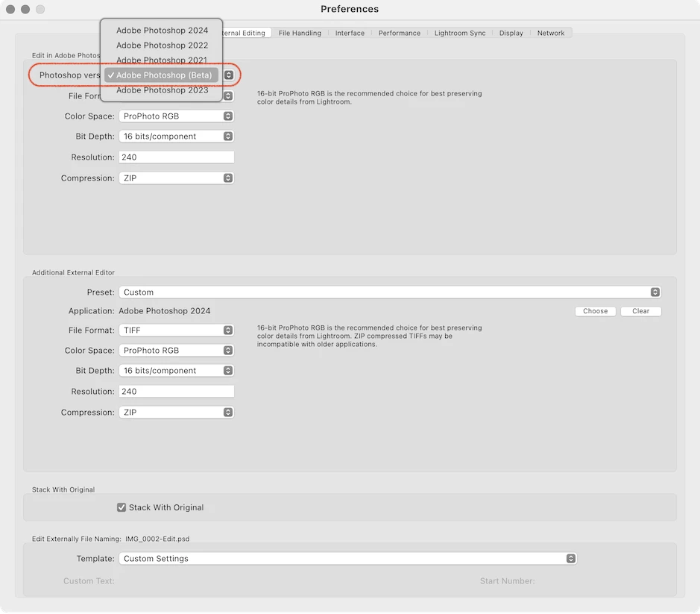This screenshot has width=700, height=614.
Task: Click the Application name Adobe Photoshop 2024
Action: [164, 311]
